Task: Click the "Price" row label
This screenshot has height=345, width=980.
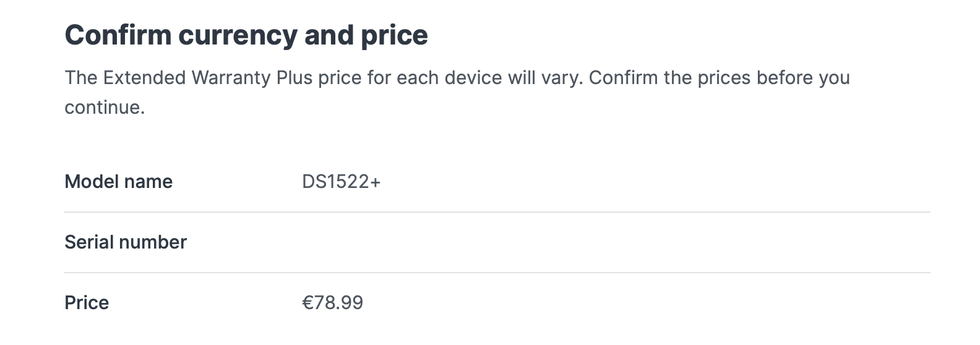Action: (87, 303)
